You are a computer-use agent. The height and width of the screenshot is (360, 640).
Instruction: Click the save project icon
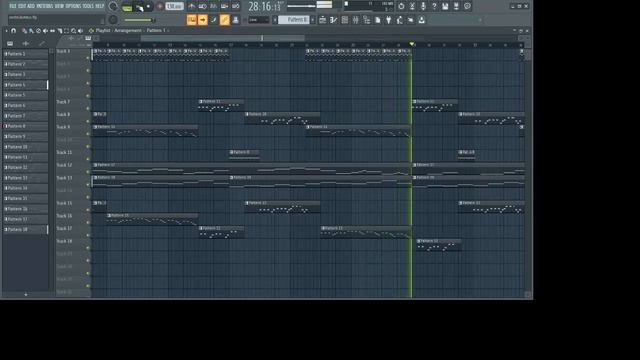pyautogui.click(x=445, y=6)
